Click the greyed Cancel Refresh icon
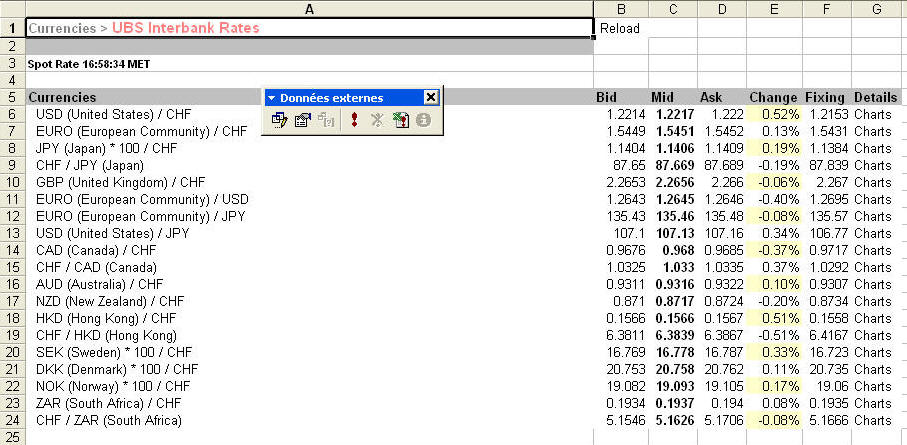Screen dimensions: 907x445 tap(377, 120)
